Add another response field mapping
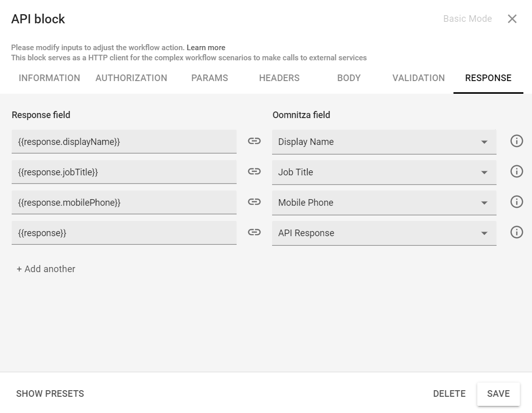The height and width of the screenshot is (413, 532). click(46, 269)
